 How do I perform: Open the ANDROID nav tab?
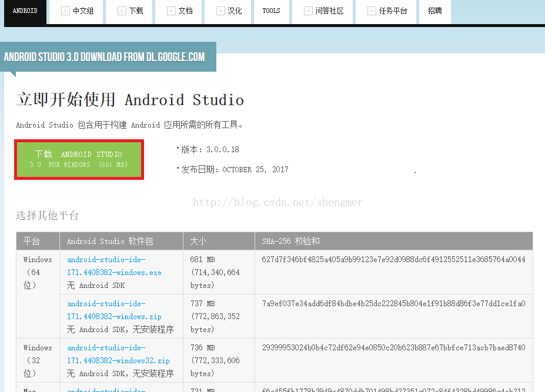pyautogui.click(x=25, y=11)
